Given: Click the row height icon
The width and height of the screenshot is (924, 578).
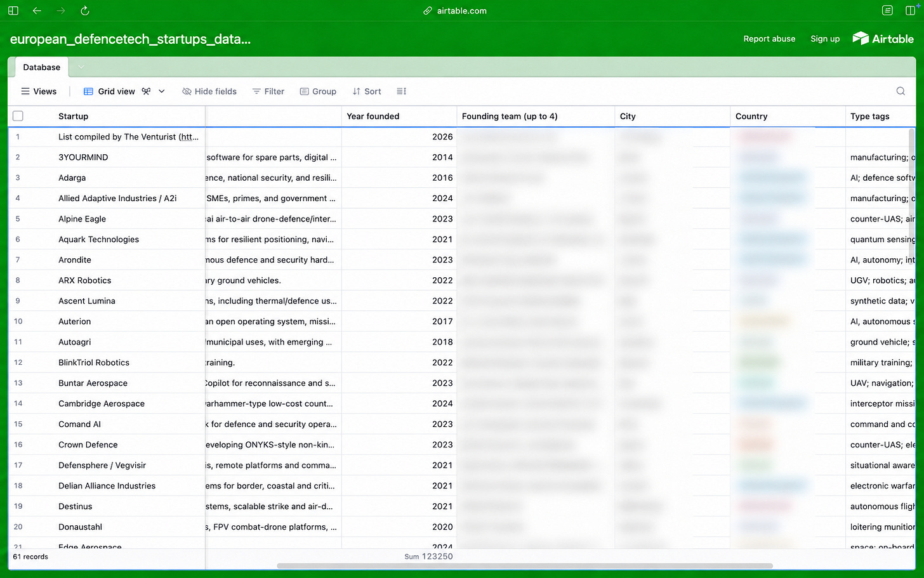Looking at the screenshot, I should coord(402,91).
